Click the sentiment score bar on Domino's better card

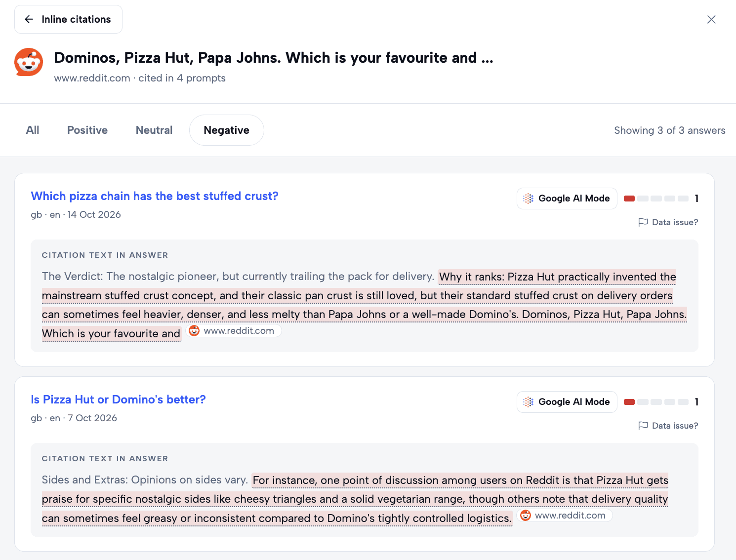pyautogui.click(x=656, y=402)
